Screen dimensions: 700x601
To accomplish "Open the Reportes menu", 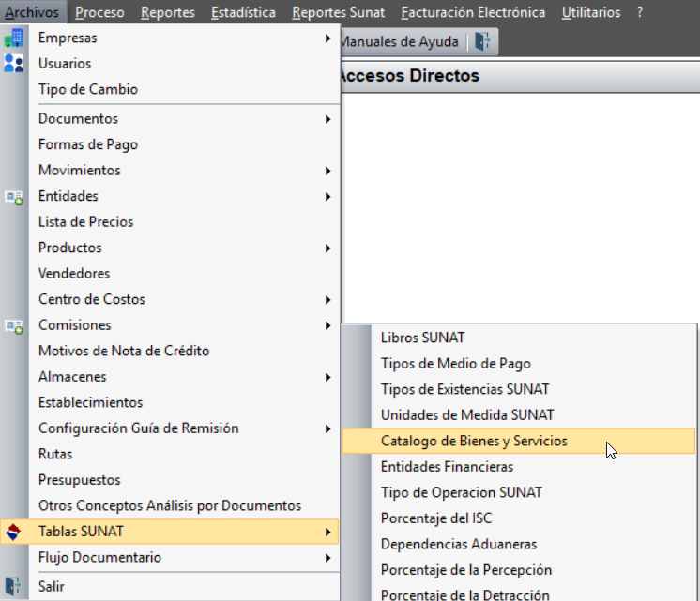I will point(168,12).
